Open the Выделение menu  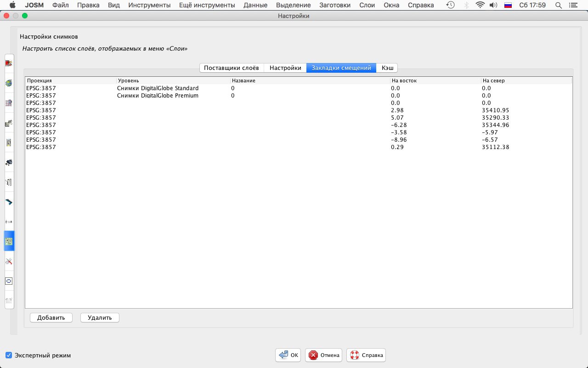click(x=294, y=5)
